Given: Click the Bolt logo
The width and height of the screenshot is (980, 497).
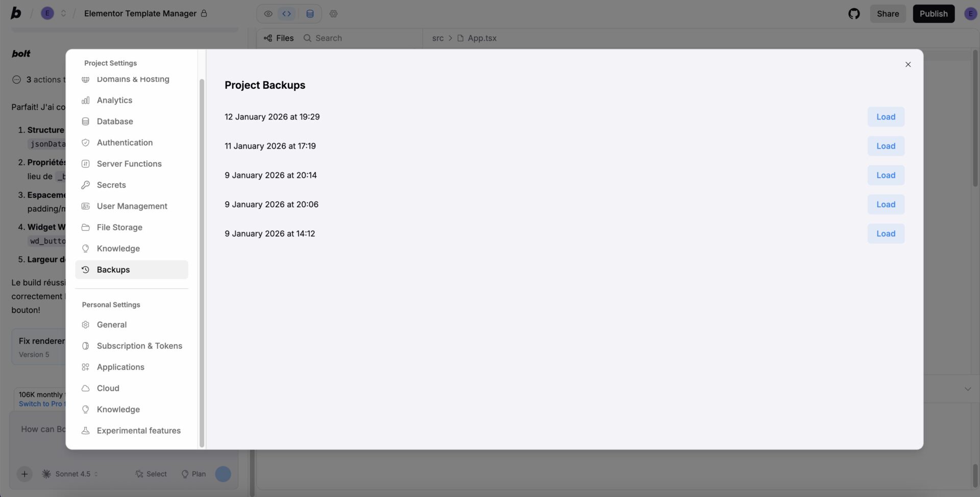Looking at the screenshot, I should point(15,13).
